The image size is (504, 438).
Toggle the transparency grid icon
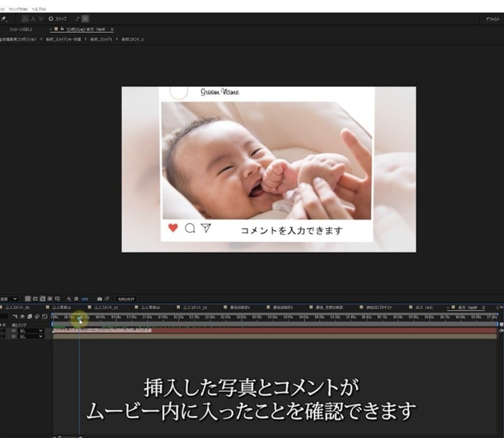[x=35, y=299]
